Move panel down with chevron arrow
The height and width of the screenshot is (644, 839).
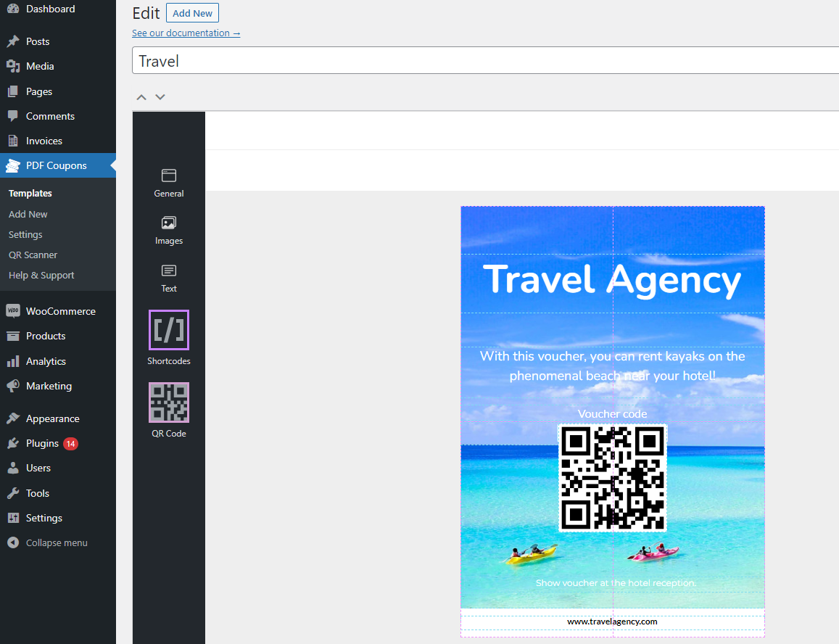coord(160,97)
